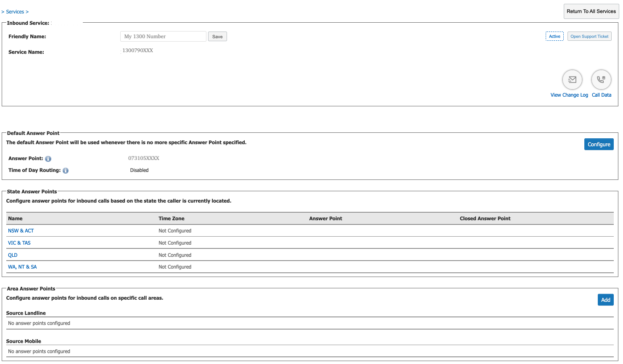Open the Call Data phone icon

pos(601,79)
